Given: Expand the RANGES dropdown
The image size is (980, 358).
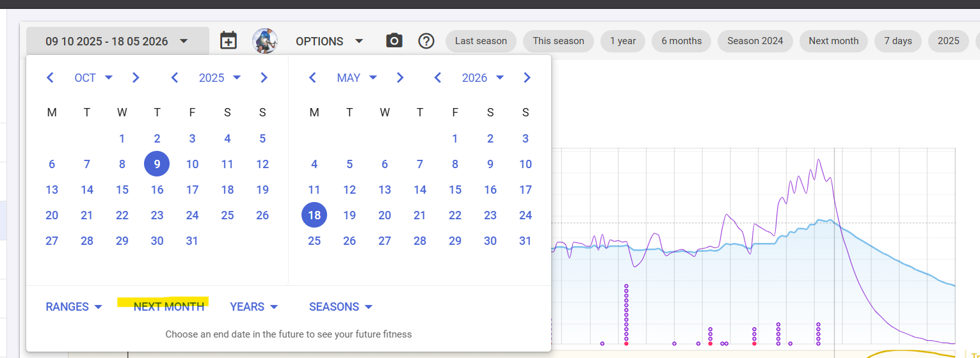Looking at the screenshot, I should pyautogui.click(x=74, y=307).
